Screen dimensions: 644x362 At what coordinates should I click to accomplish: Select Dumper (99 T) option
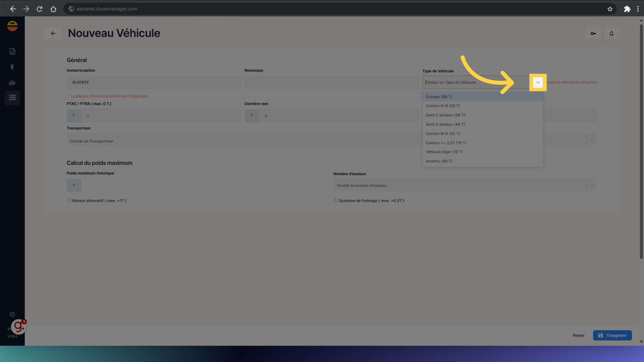point(439,97)
